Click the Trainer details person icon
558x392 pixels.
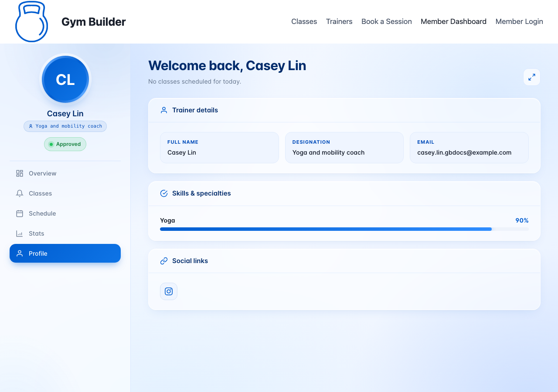[x=164, y=110]
